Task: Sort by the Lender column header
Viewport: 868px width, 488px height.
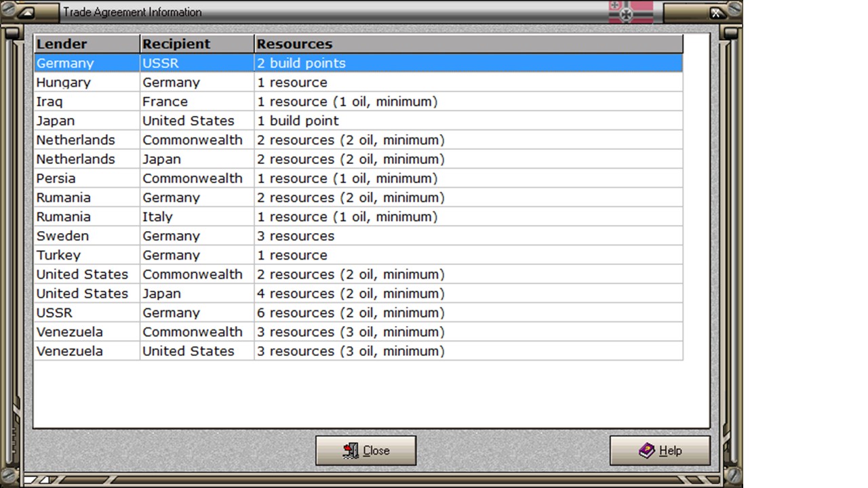Action: (87, 44)
